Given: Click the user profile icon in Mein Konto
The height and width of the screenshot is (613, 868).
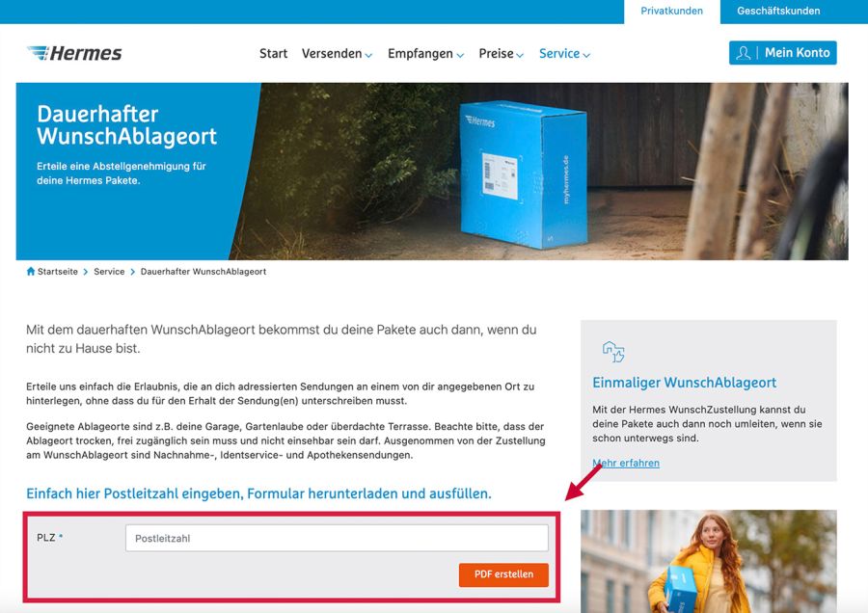Looking at the screenshot, I should (x=743, y=53).
